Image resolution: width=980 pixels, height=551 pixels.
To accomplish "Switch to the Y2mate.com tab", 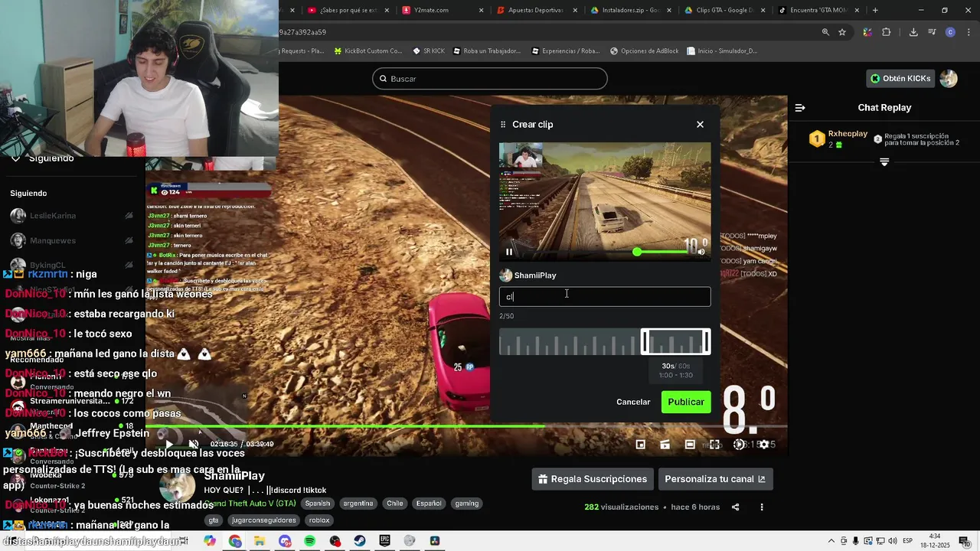I will (x=442, y=10).
